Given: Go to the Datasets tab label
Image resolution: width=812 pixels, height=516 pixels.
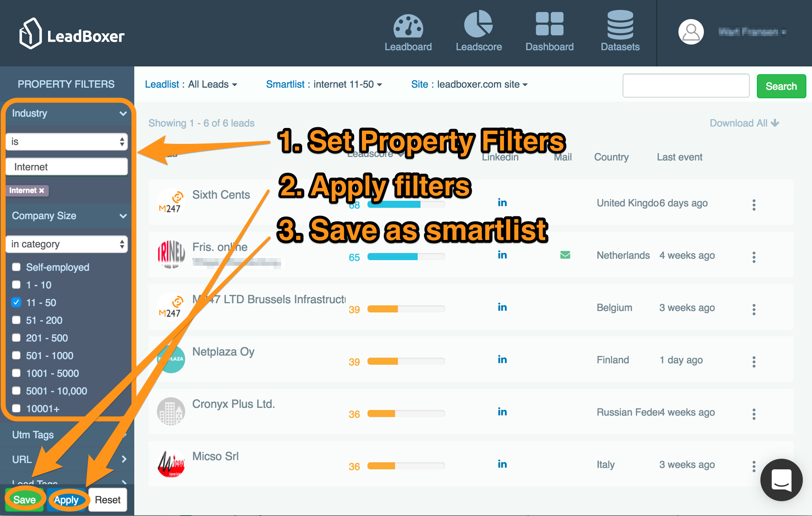Looking at the screenshot, I should (x=620, y=47).
